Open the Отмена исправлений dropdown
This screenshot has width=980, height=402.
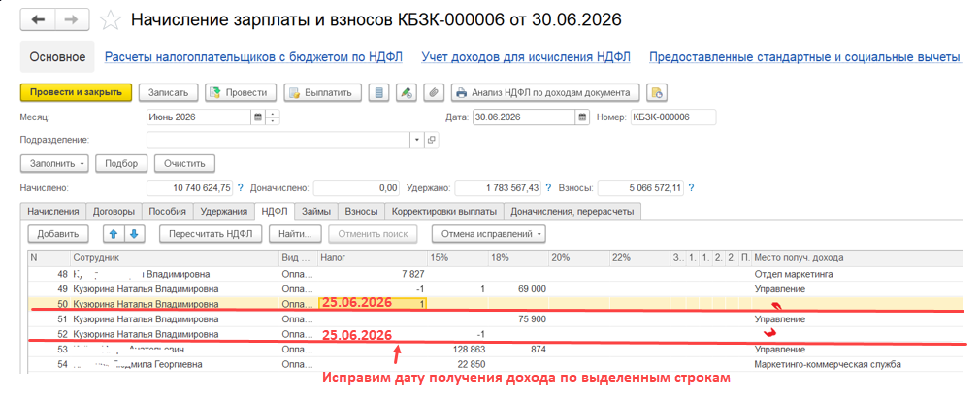coord(489,234)
